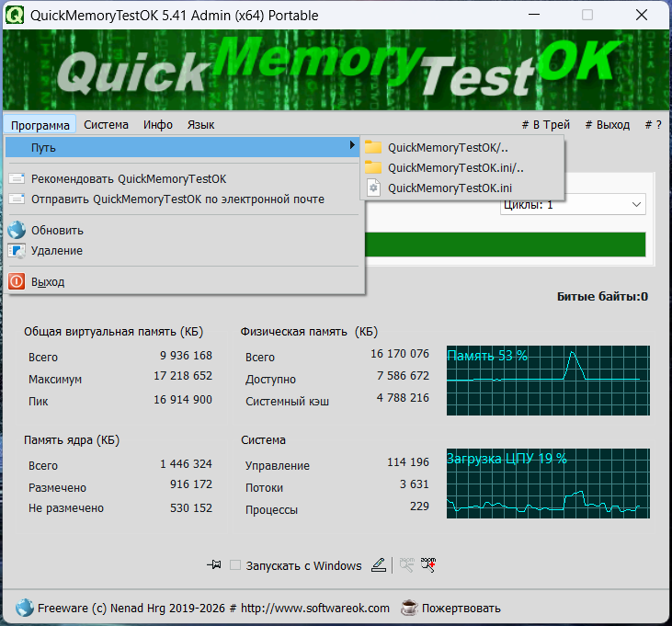The image size is (672, 626).
Task: Click the green progress bar
Action: click(x=505, y=245)
